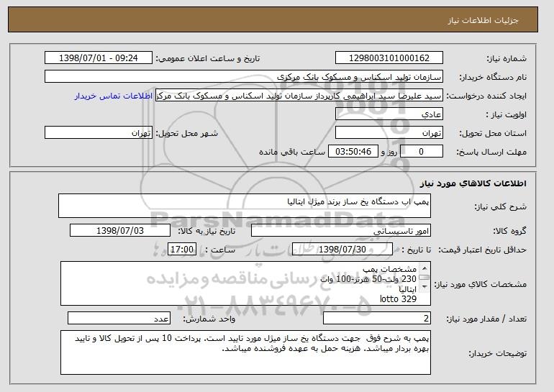
Task: Click the 'توضیحات خریدار:' label
Action: click(x=497, y=353)
